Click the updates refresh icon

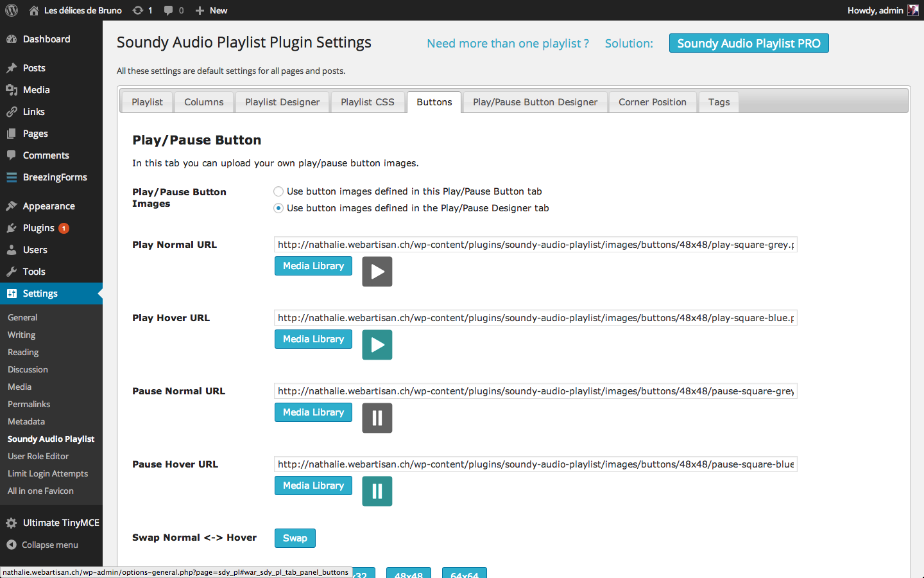pyautogui.click(x=137, y=10)
